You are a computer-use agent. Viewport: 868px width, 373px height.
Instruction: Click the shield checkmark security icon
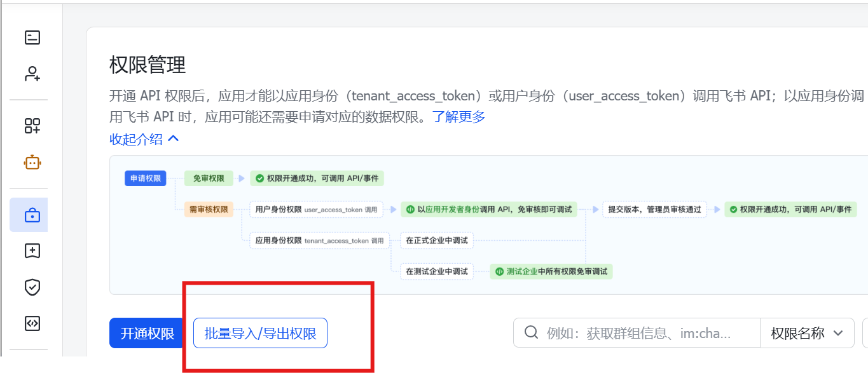pyautogui.click(x=32, y=287)
